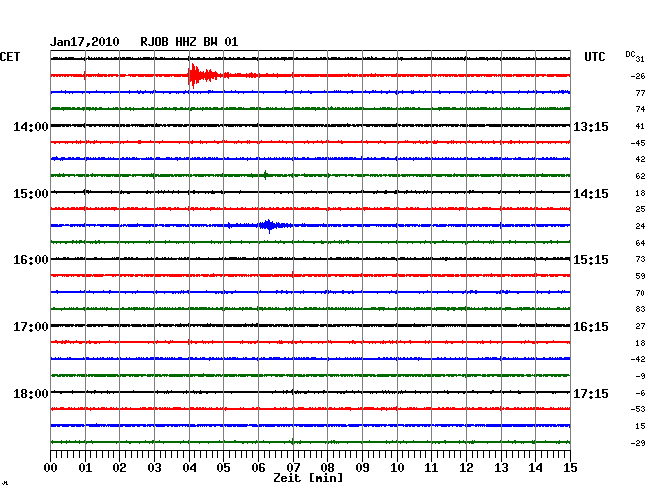Screen dimensions: 650x494
Task: Select the 16:15 UTC time label
Action: tap(591, 327)
